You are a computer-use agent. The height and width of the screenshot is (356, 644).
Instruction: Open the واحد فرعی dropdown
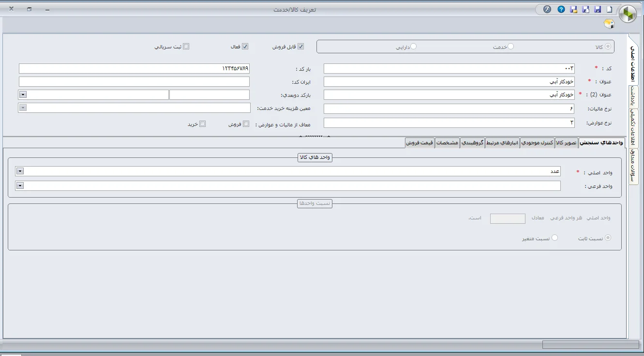(x=19, y=186)
